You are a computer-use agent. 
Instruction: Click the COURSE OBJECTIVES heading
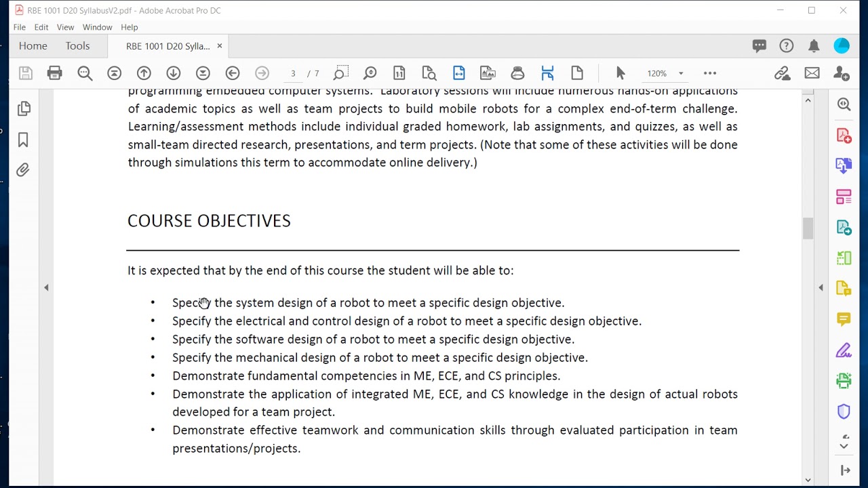(x=209, y=221)
